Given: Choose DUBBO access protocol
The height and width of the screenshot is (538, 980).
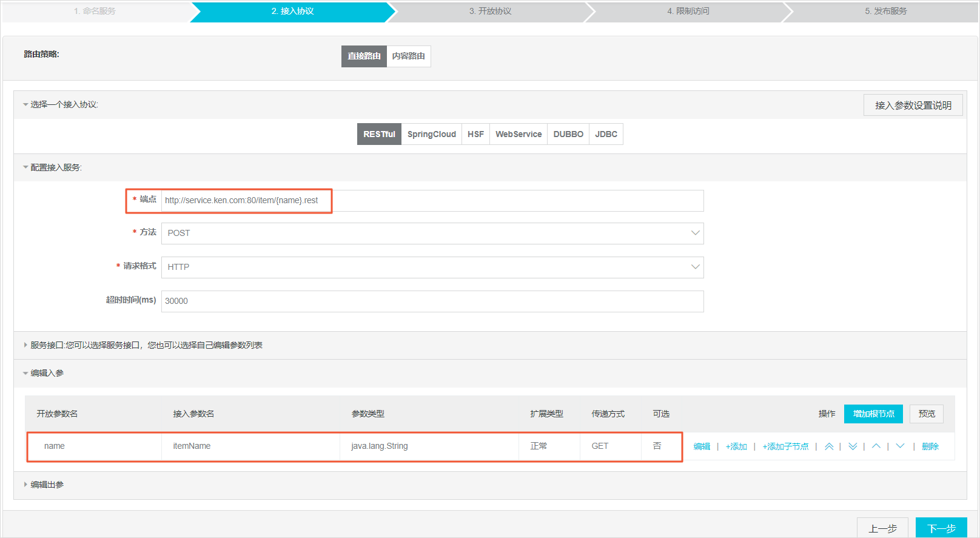Looking at the screenshot, I should tap(568, 134).
